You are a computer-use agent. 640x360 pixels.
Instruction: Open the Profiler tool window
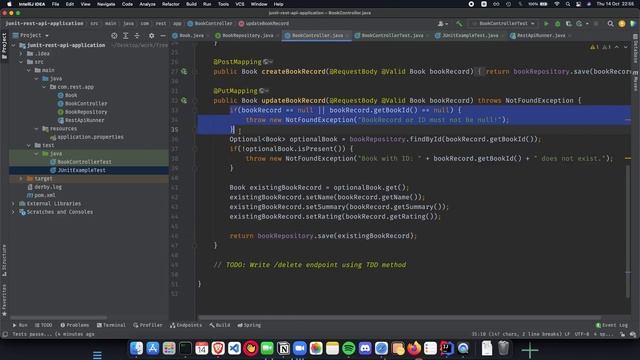[148, 325]
